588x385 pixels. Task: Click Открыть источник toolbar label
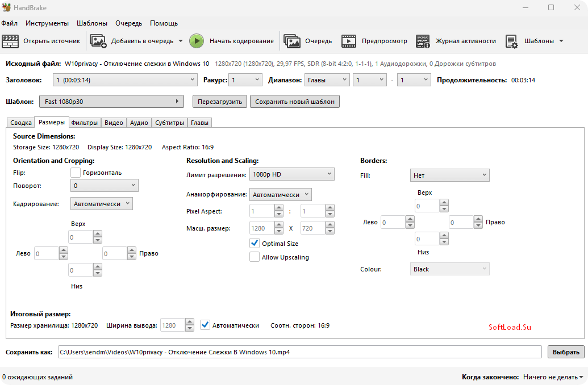pos(52,41)
